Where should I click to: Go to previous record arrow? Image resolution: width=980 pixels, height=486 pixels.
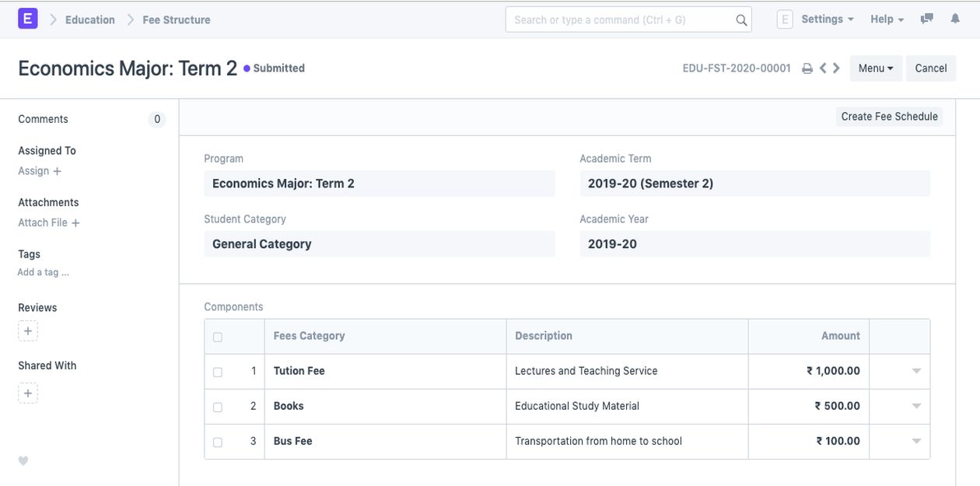pos(823,68)
